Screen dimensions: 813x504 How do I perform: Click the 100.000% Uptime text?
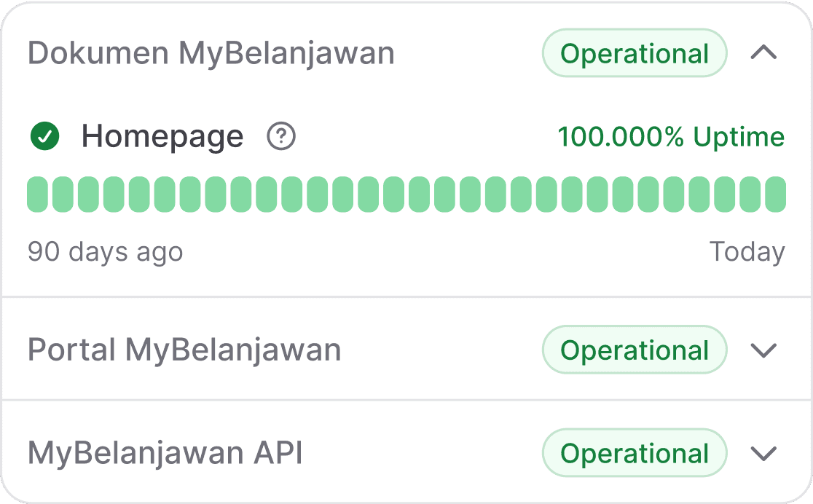tap(671, 137)
